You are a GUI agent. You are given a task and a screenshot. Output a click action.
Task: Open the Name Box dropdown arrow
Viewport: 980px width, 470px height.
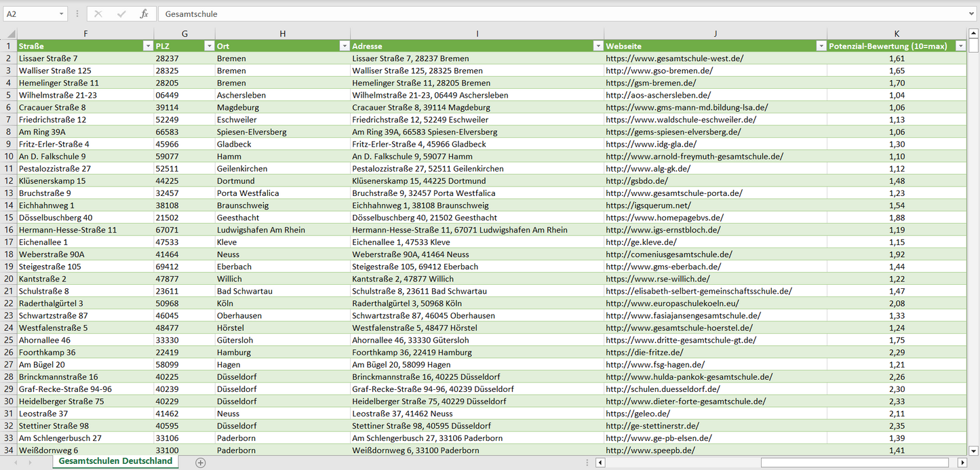(62, 14)
